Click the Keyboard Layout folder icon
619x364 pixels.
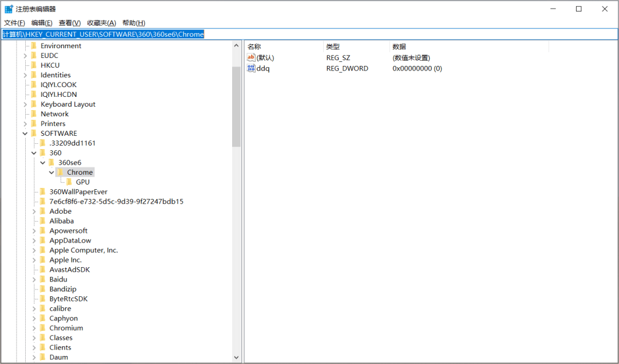click(34, 104)
